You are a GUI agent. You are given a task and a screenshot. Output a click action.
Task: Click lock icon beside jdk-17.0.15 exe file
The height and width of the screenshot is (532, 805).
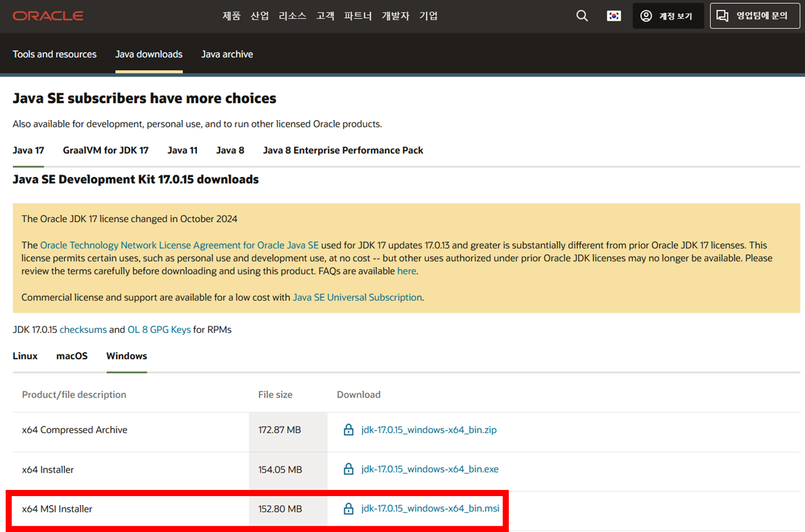[349, 469]
